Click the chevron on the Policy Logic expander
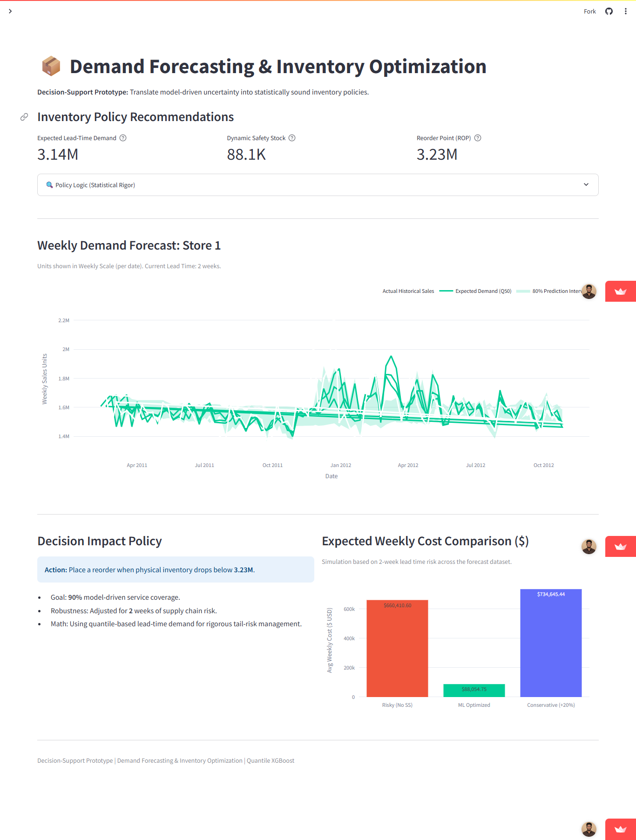 click(586, 185)
